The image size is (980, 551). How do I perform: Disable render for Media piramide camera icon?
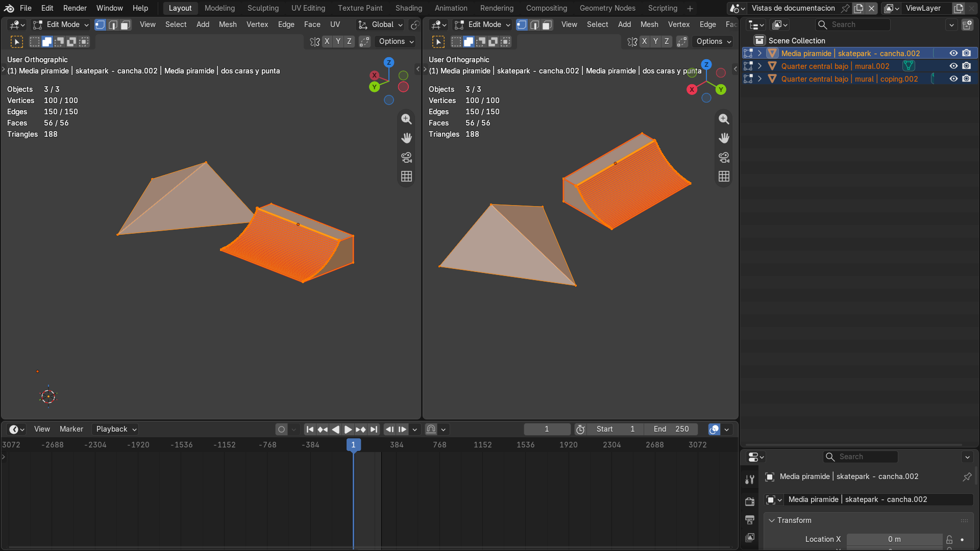[x=967, y=53]
